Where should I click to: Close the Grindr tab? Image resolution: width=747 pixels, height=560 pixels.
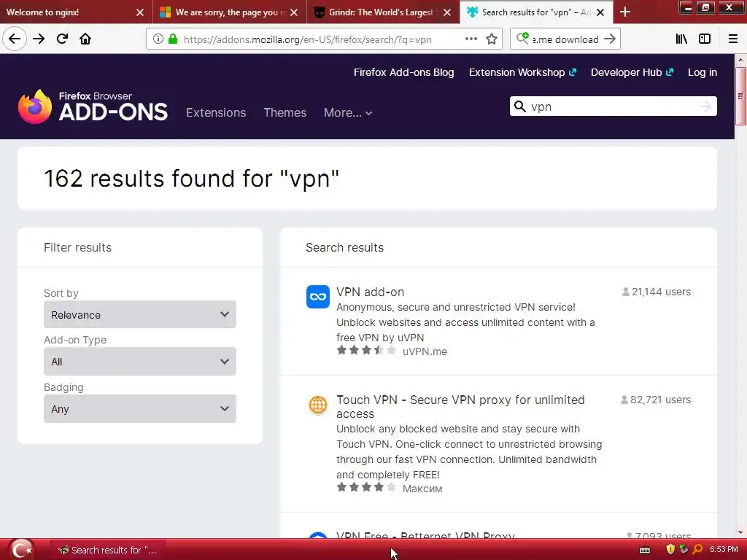tap(447, 12)
